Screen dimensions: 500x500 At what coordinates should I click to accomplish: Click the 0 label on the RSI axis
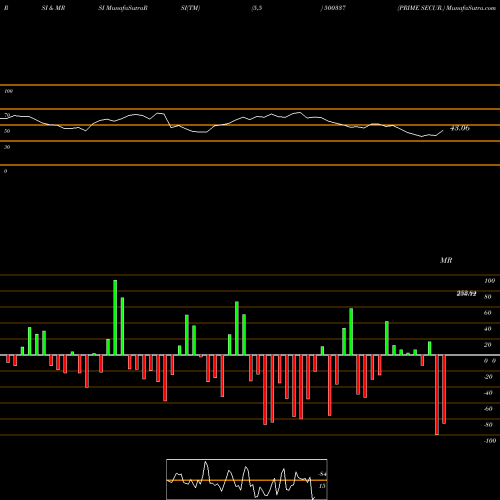[x=5, y=171]
